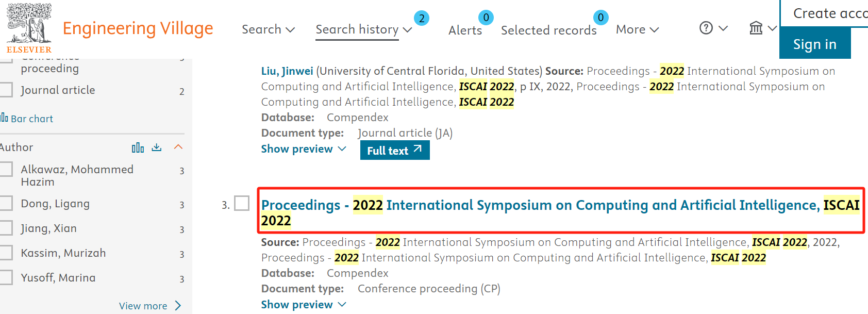Click the Full text button
Image resolution: width=868 pixels, height=314 pixels.
(394, 151)
